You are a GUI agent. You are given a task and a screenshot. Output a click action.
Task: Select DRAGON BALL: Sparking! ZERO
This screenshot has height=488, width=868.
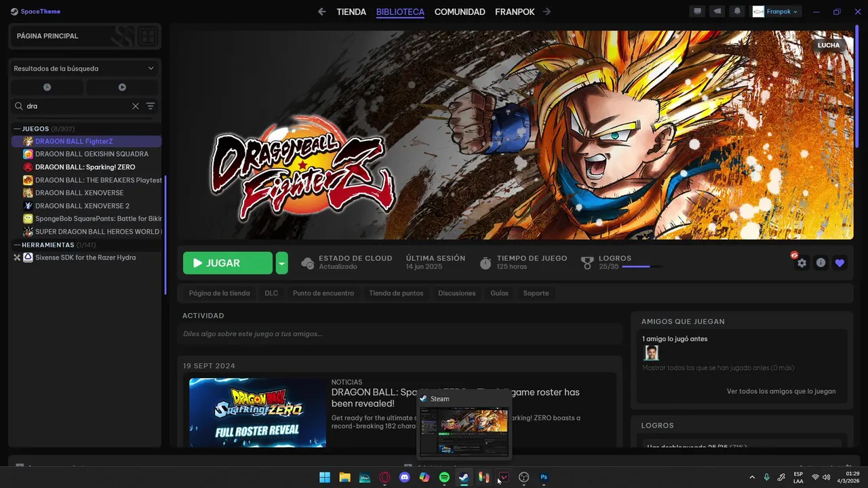(x=86, y=167)
